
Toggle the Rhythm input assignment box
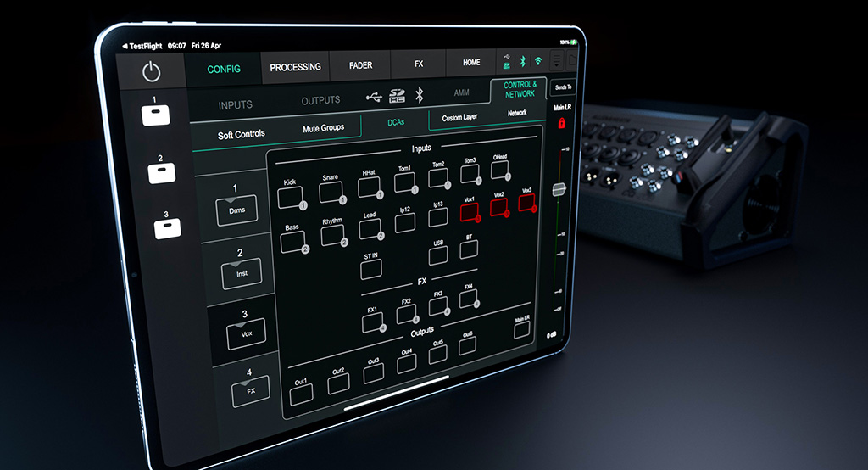tap(332, 236)
